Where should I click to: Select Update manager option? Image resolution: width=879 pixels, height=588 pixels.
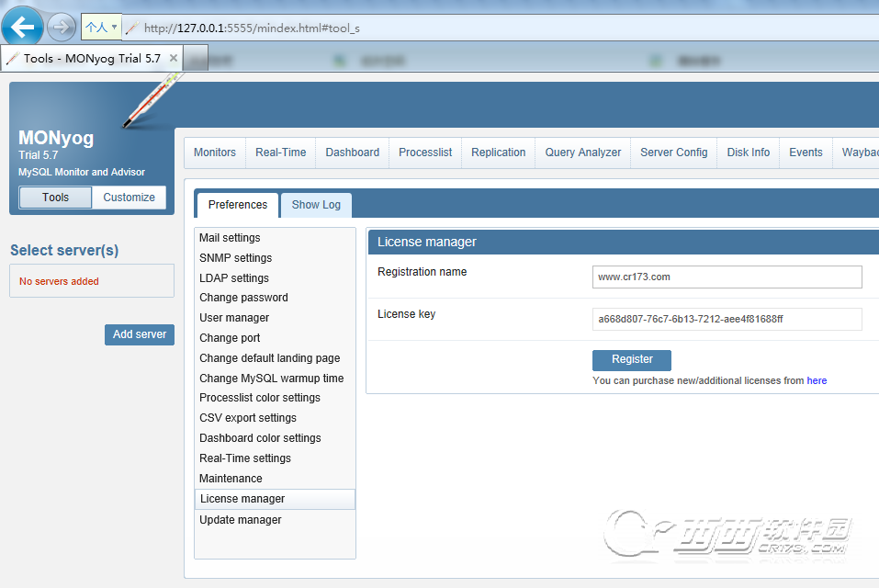click(x=241, y=520)
